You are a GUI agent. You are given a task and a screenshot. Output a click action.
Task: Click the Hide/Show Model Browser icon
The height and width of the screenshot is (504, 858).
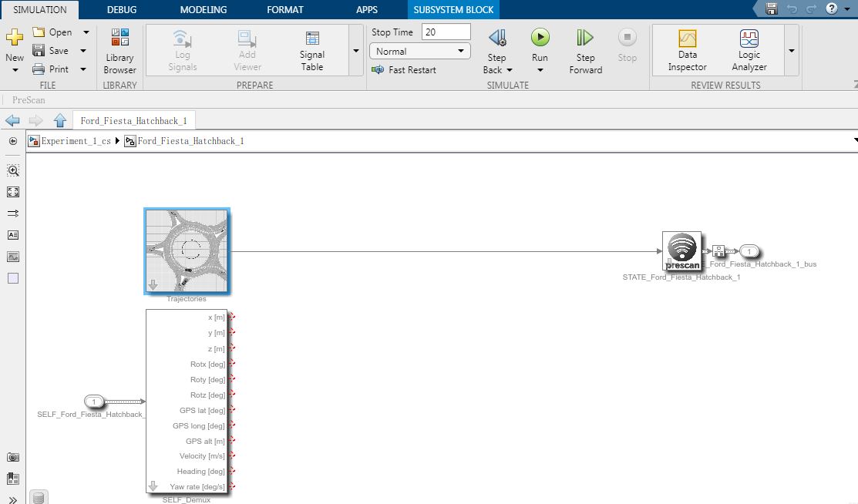[x=13, y=141]
